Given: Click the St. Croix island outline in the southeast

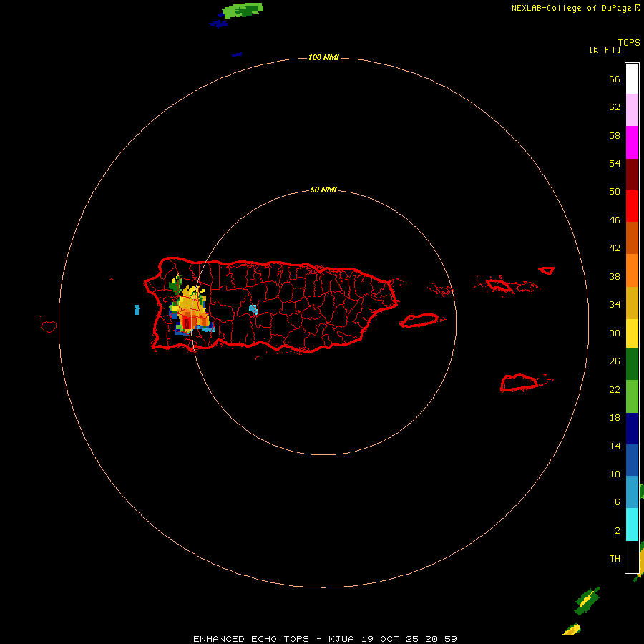Looking at the screenshot, I should pyautogui.click(x=520, y=383).
